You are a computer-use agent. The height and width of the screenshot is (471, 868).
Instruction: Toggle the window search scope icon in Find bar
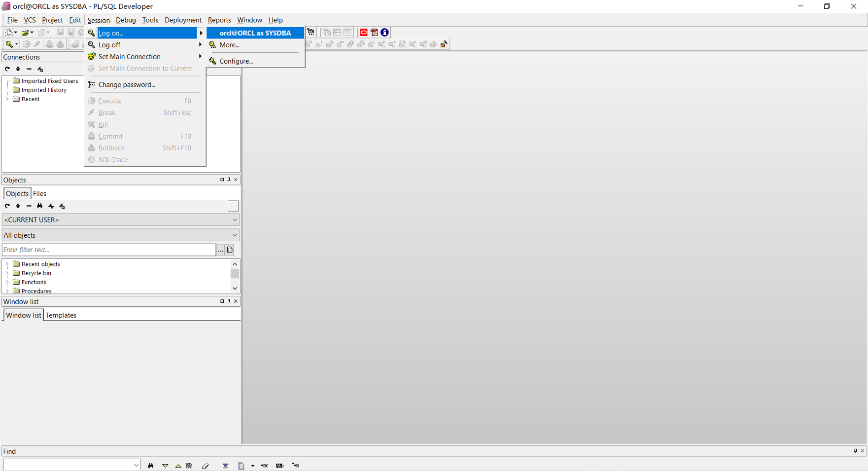(225, 466)
